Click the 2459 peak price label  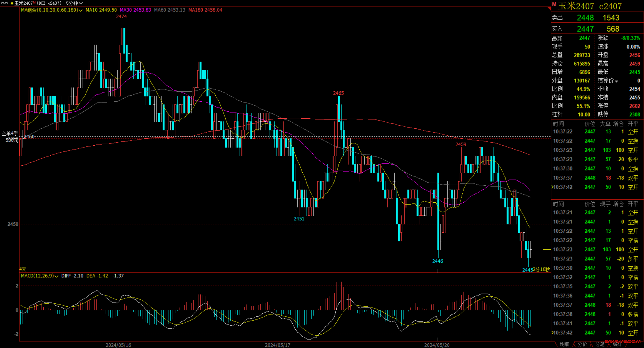point(461,145)
